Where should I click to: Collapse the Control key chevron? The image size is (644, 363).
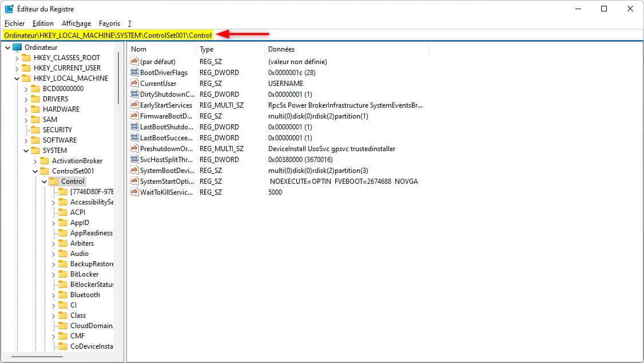coord(45,181)
